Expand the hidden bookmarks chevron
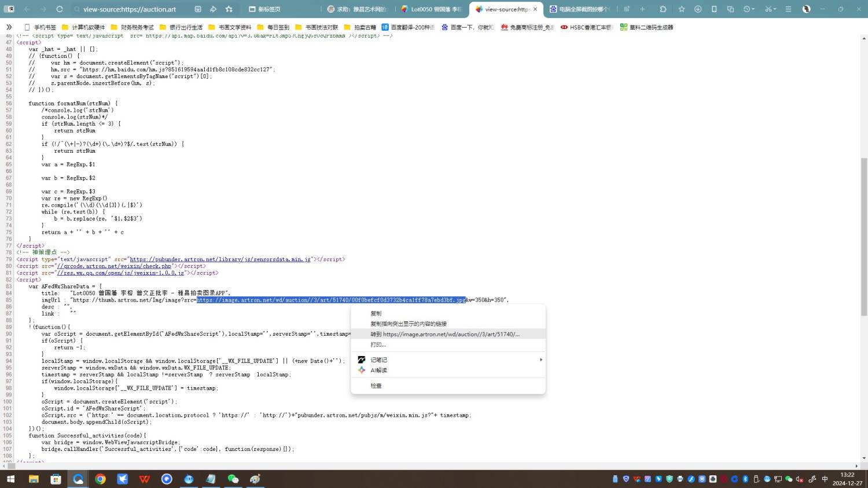 (9, 27)
